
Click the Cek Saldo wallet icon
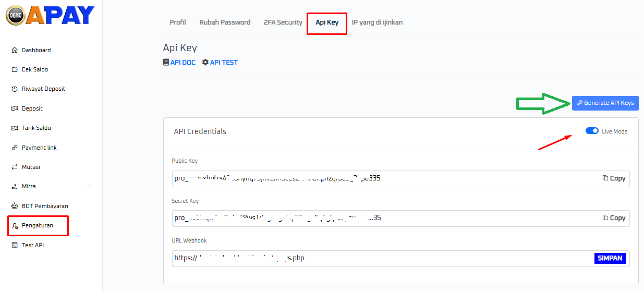pyautogui.click(x=15, y=69)
